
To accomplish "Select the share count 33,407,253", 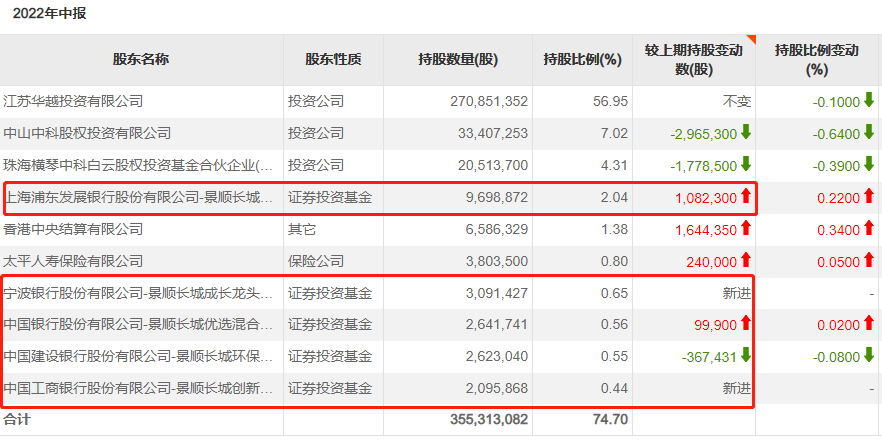I will (493, 134).
